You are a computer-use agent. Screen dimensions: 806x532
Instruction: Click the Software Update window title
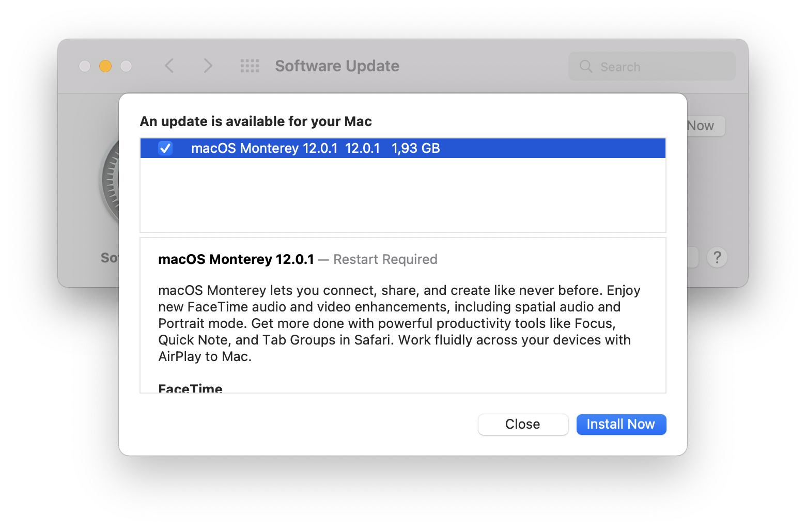pyautogui.click(x=337, y=66)
